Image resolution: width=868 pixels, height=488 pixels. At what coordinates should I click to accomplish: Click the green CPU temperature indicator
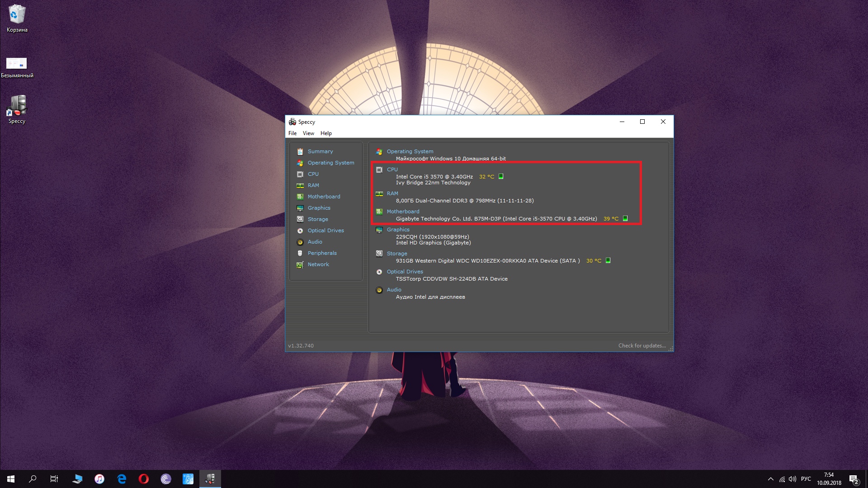point(501,177)
